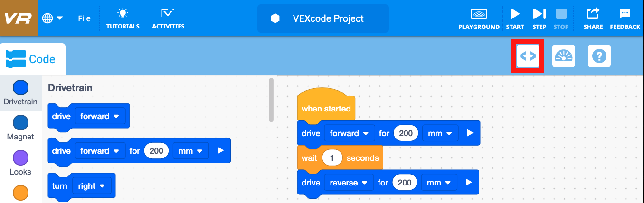The width and height of the screenshot is (644, 203).
Task: Expand the reverse direction dropdown in workspace
Action: 349,183
